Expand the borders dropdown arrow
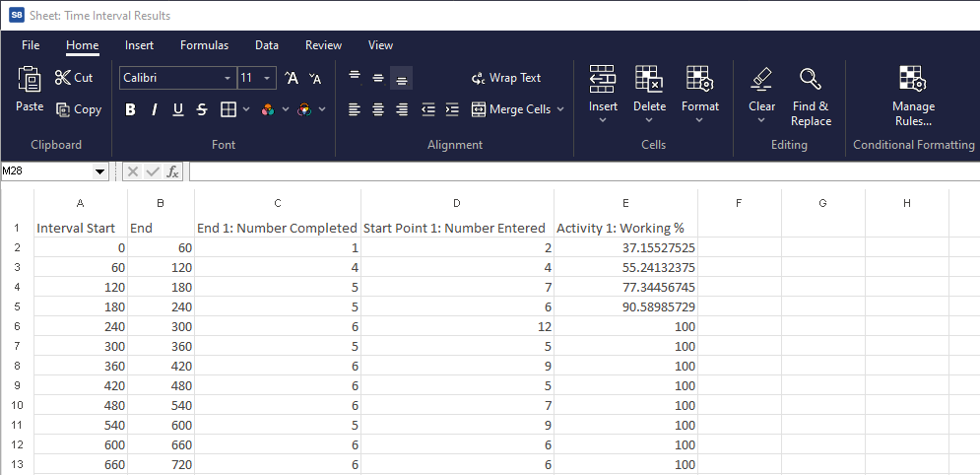Image resolution: width=980 pixels, height=475 pixels. click(245, 109)
